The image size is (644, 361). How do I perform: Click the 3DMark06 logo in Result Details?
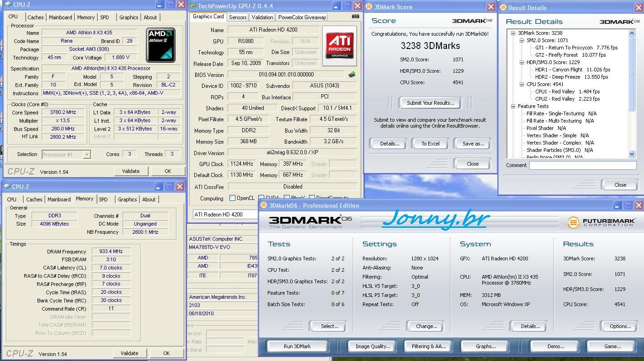[x=619, y=22]
